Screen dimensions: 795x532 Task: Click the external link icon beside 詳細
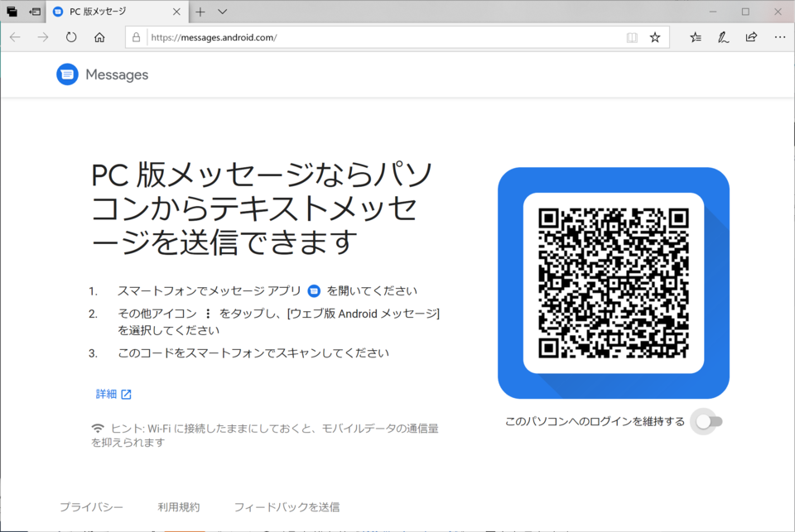[126, 394]
